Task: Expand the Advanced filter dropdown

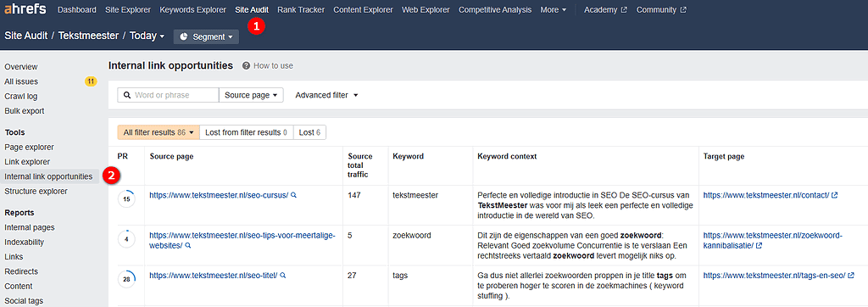Action: coord(327,95)
